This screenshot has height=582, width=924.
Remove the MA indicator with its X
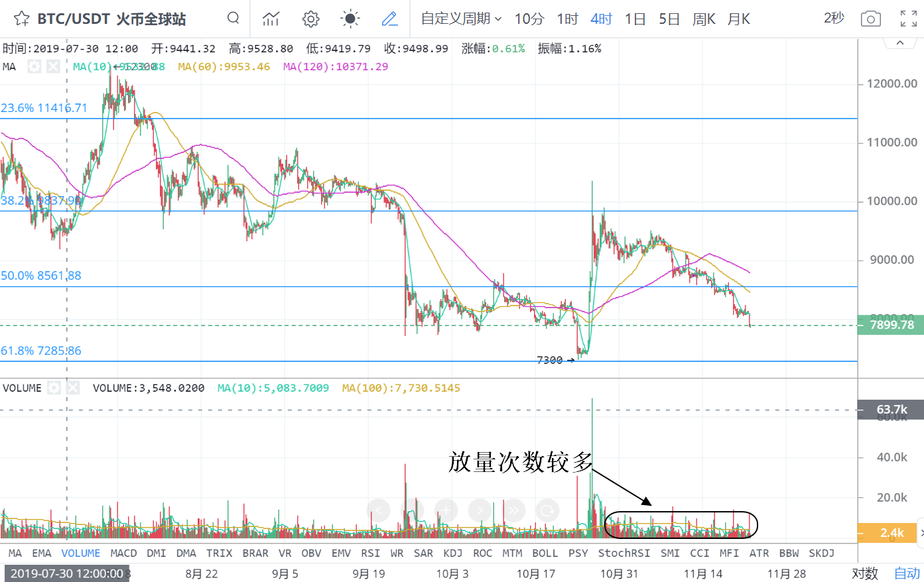(x=53, y=66)
